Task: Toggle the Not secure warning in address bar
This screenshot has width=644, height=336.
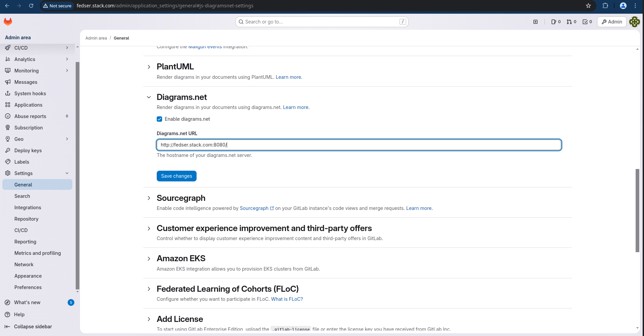Action: point(57,6)
